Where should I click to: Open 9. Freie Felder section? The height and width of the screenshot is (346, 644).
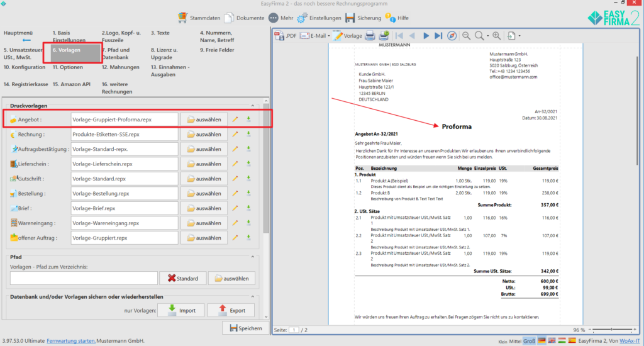[217, 50]
